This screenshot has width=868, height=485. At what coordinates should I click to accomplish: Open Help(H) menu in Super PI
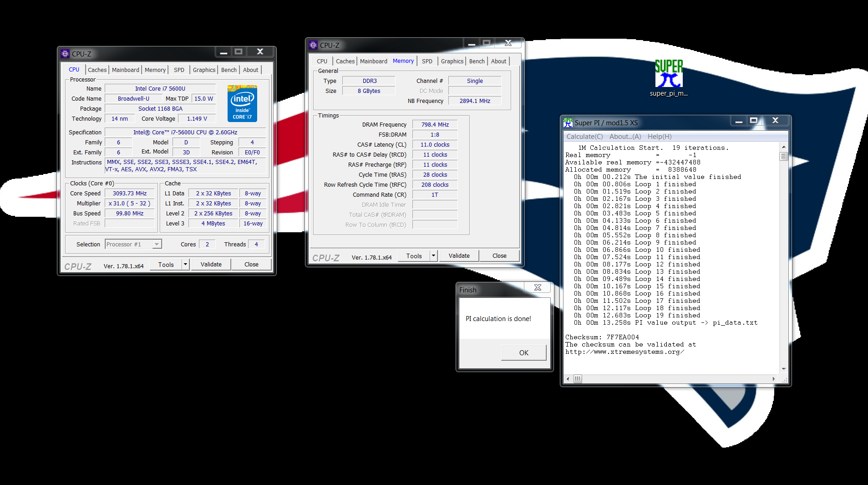660,137
